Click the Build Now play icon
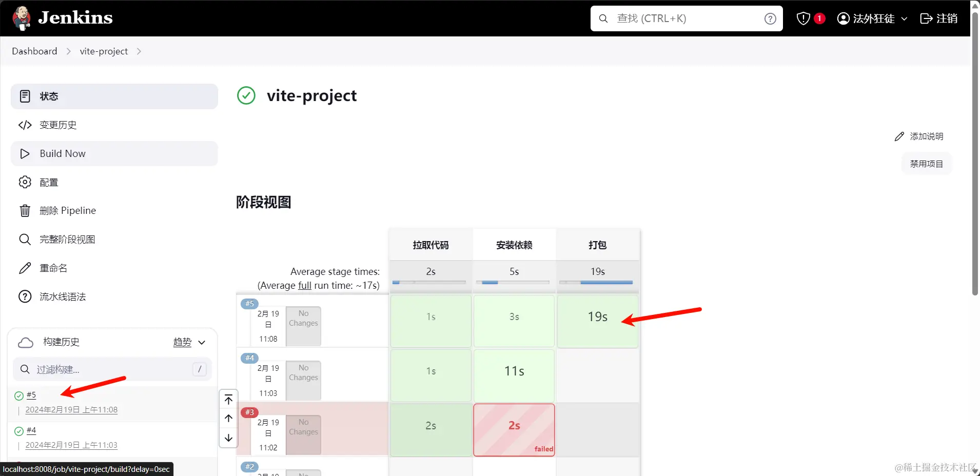 pyautogui.click(x=25, y=154)
